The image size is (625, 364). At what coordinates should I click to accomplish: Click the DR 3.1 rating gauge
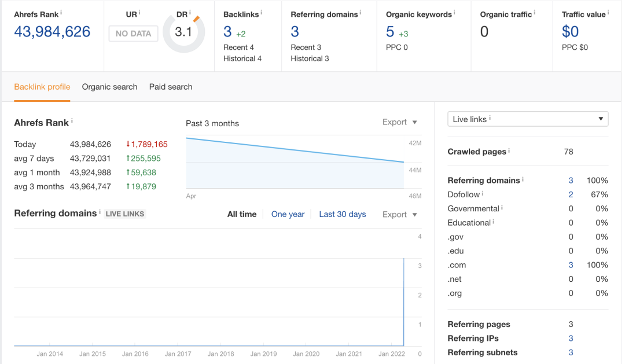point(183,32)
